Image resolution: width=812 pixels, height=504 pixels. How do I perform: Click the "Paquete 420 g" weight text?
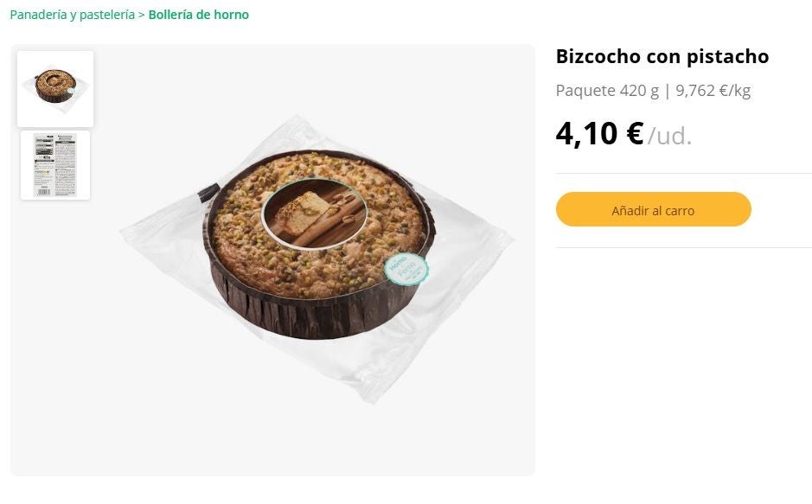coord(607,91)
